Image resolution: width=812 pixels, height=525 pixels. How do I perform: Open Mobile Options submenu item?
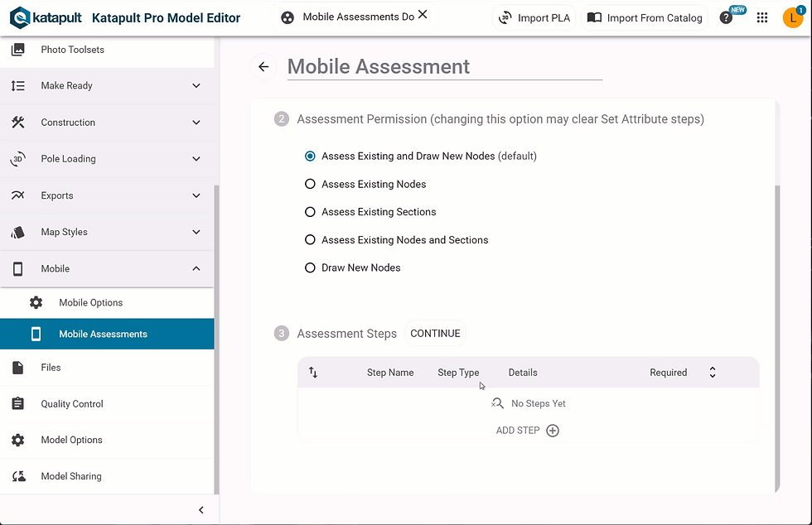click(107, 302)
